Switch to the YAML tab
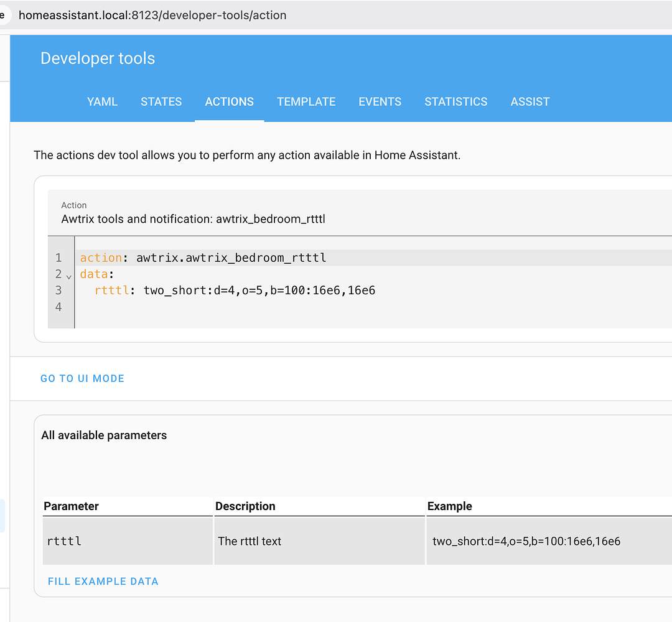Image resolution: width=672 pixels, height=622 pixels. pos(102,102)
